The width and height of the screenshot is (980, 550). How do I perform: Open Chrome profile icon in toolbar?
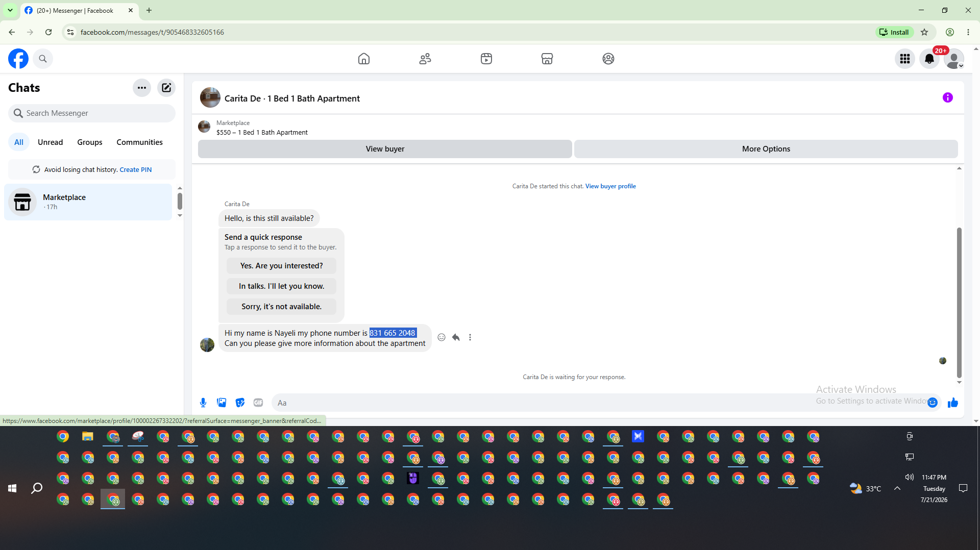950,32
